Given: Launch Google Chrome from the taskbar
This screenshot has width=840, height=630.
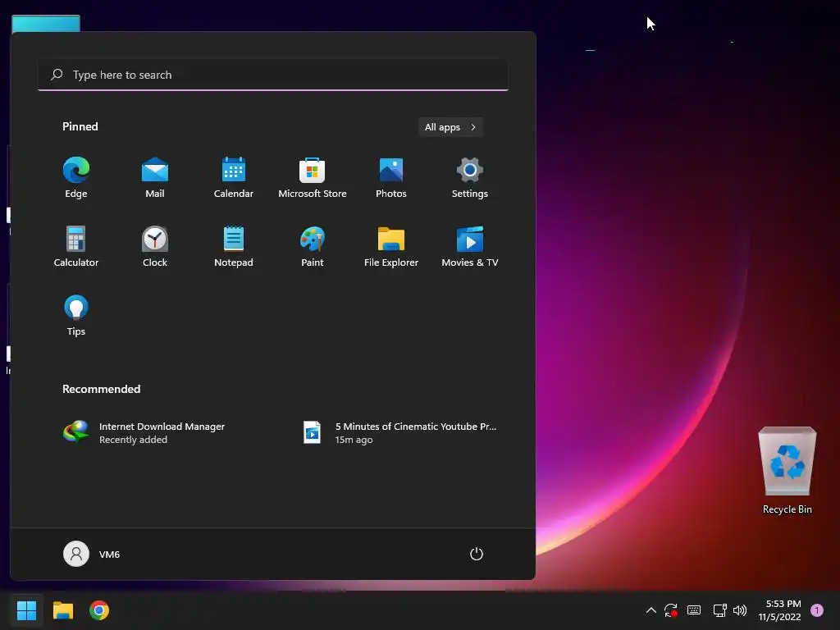Looking at the screenshot, I should point(99,610).
